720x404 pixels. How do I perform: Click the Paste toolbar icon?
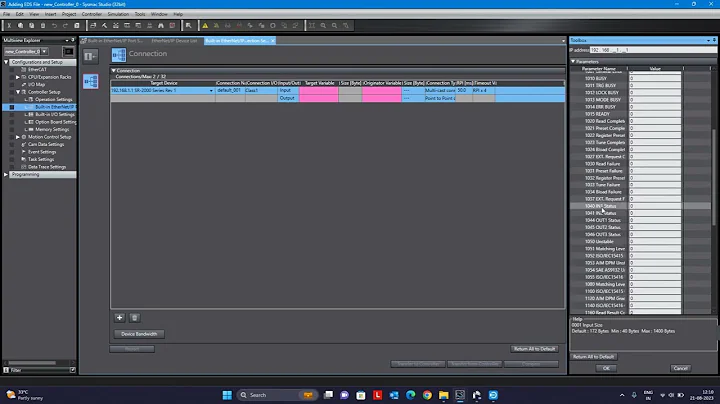32,26
